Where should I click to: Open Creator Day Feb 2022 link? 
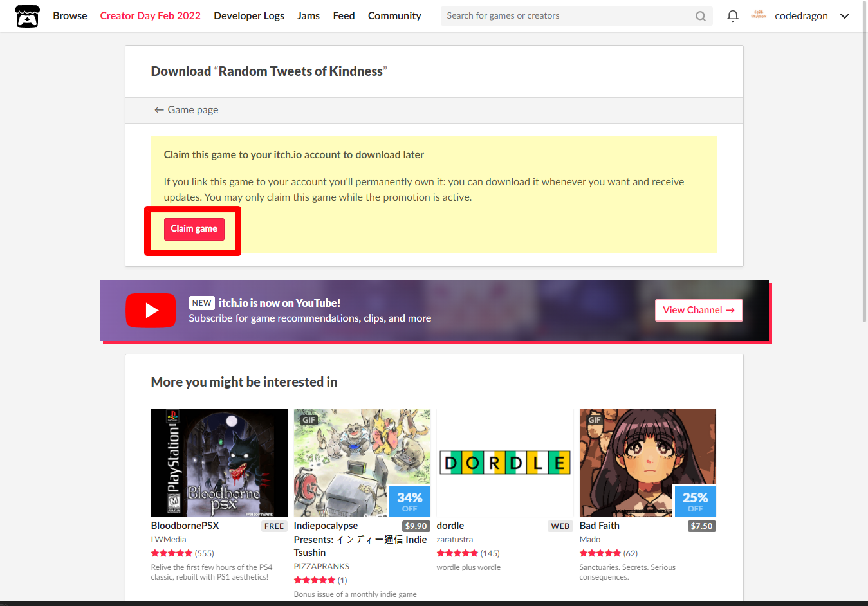(x=150, y=16)
